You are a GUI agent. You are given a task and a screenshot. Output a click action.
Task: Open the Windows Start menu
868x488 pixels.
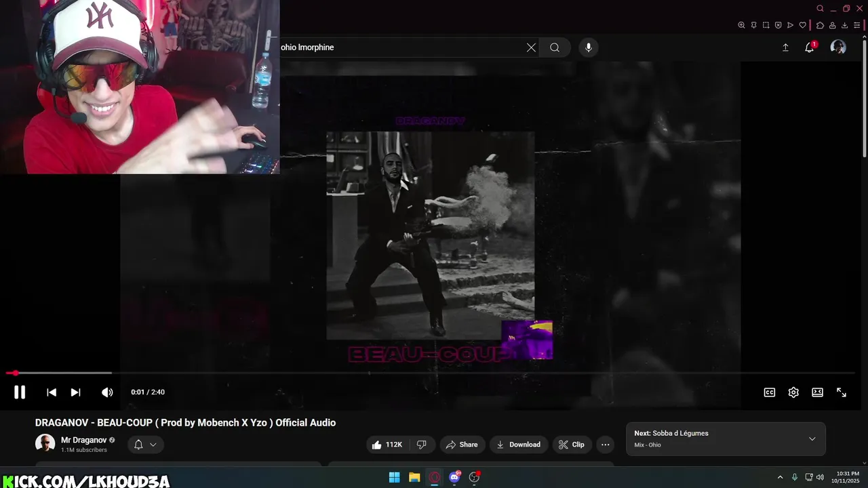point(394,477)
